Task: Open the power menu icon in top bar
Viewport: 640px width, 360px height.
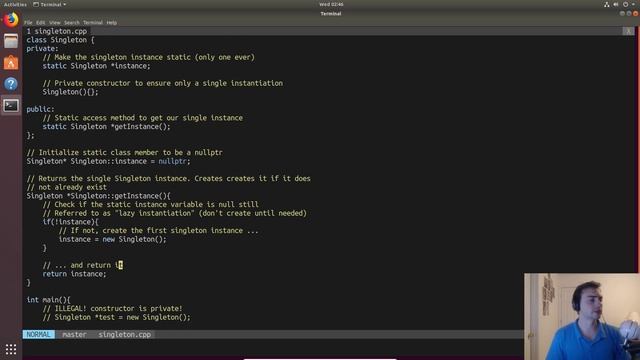Action: pyautogui.click(x=626, y=4)
